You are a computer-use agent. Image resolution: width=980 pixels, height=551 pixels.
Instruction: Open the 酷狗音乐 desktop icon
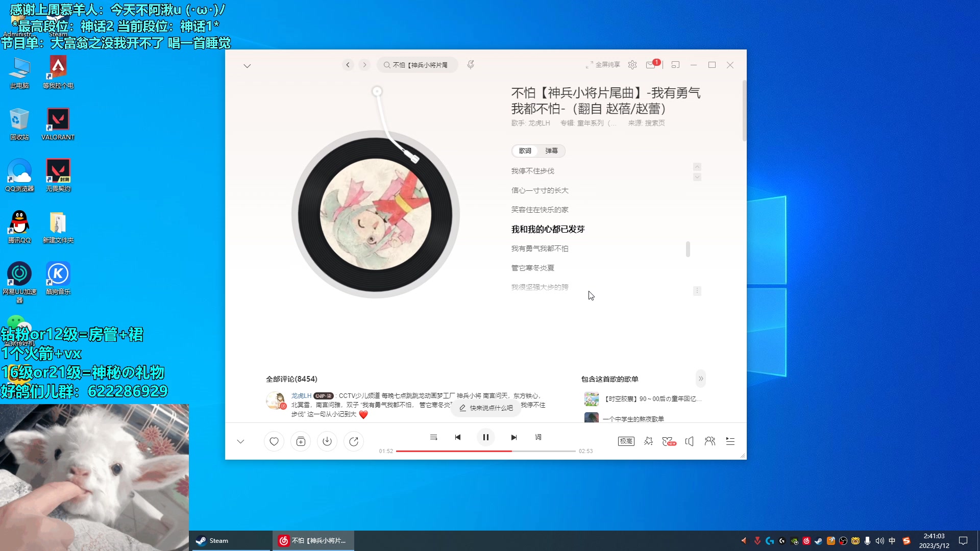(58, 279)
